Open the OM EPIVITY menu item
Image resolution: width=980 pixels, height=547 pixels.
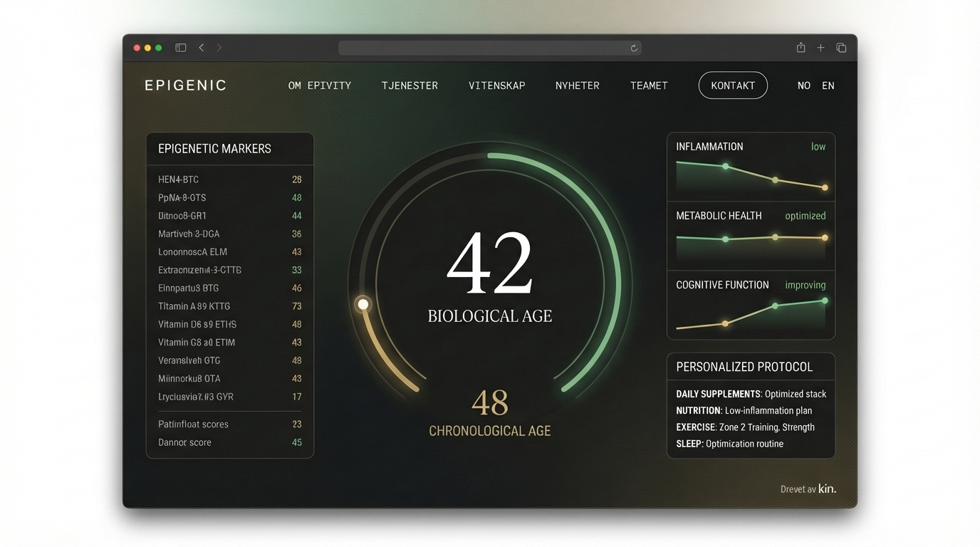tap(320, 85)
